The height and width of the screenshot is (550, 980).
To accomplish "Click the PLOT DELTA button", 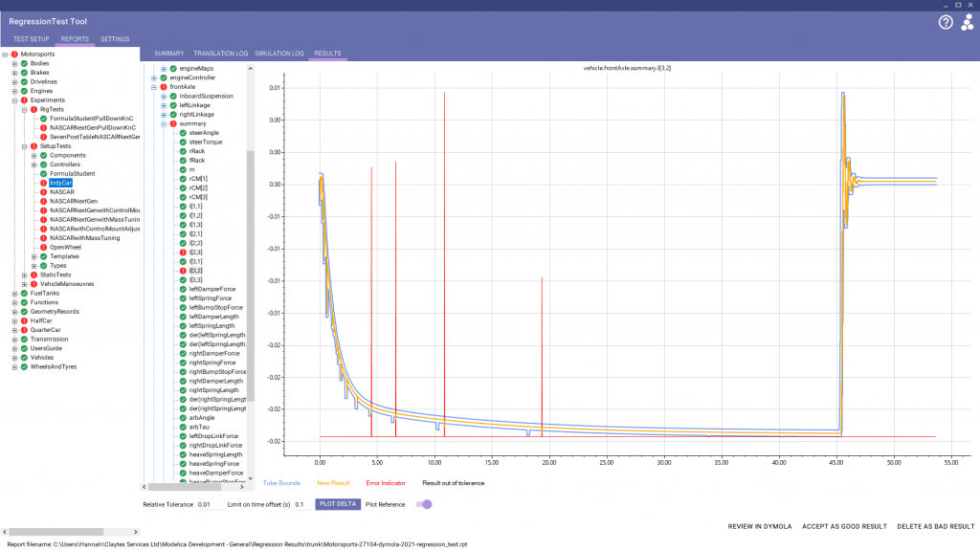I will pos(338,504).
